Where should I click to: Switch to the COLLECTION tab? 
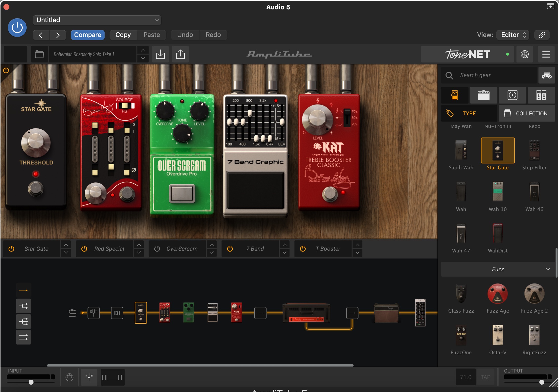point(527,113)
